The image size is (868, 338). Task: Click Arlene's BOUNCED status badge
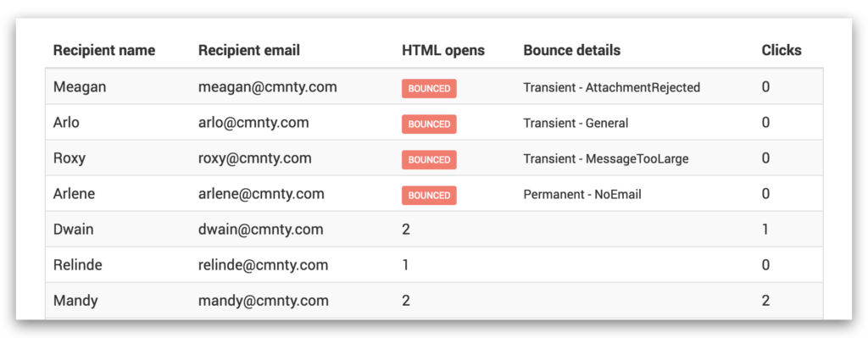click(x=429, y=196)
